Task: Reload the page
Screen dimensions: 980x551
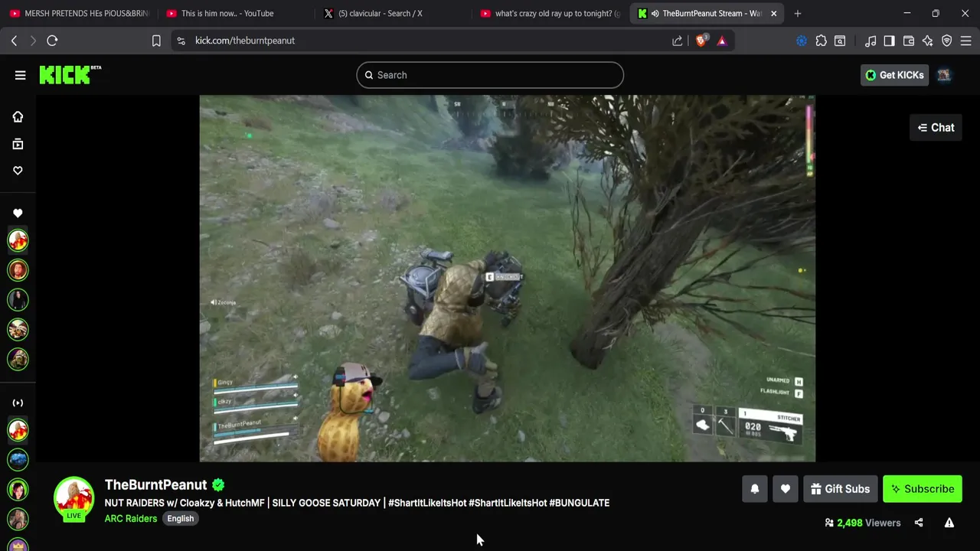Action: tap(52, 41)
